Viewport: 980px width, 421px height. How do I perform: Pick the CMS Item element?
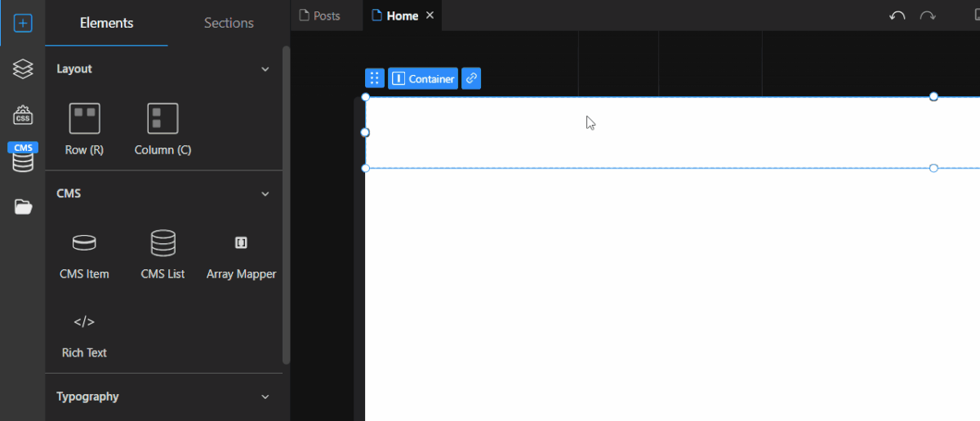point(84,254)
